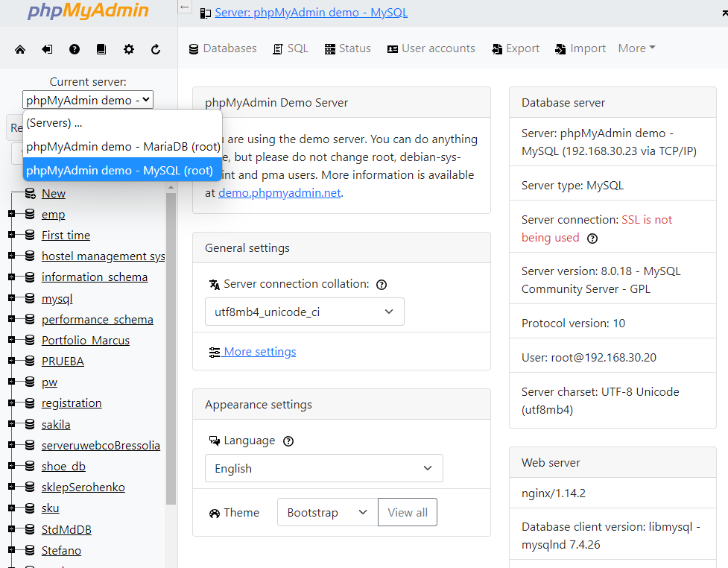Open More settings link
728x568 pixels.
(x=253, y=352)
